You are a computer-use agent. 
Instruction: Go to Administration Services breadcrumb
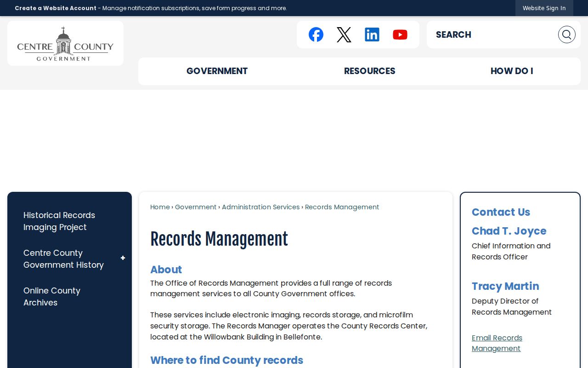260,207
